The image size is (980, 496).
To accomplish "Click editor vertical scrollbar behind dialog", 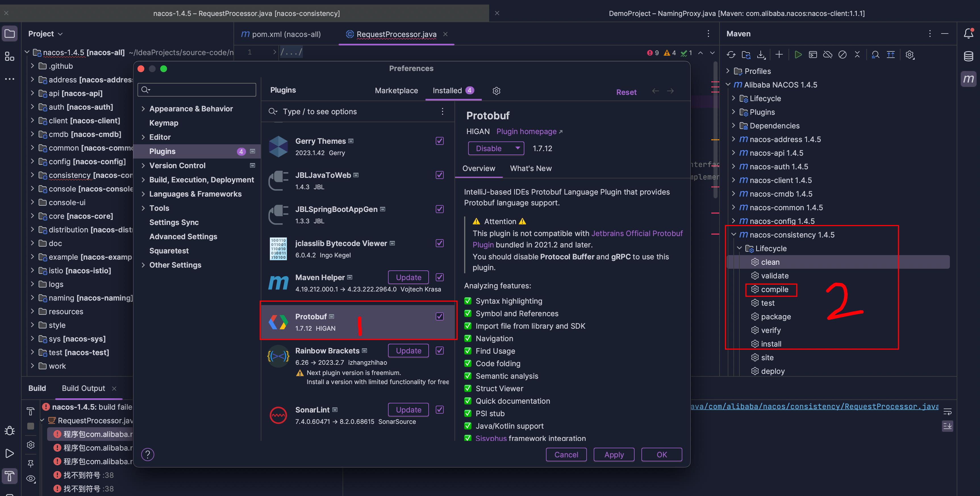I will tap(715, 129).
